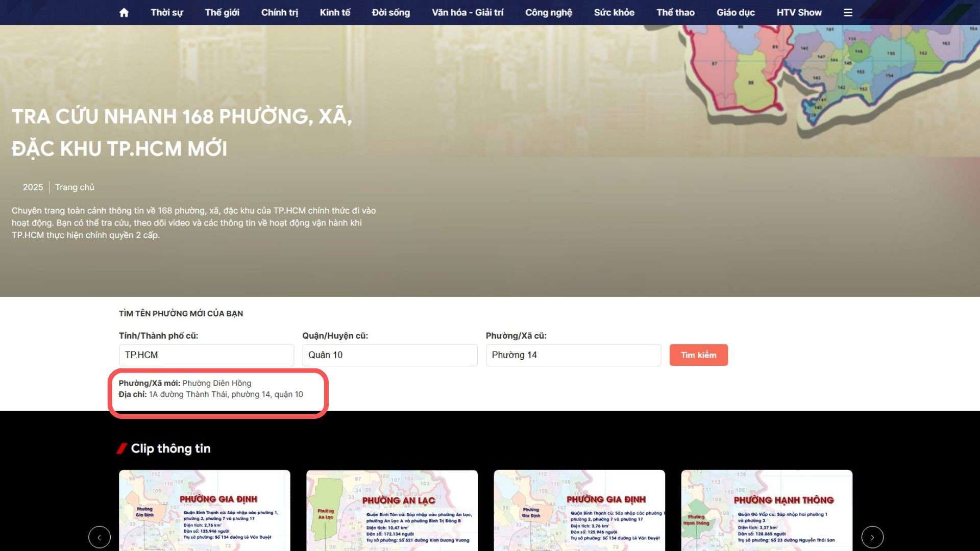Open the Phường An Lạc clip thumbnail

(392, 510)
